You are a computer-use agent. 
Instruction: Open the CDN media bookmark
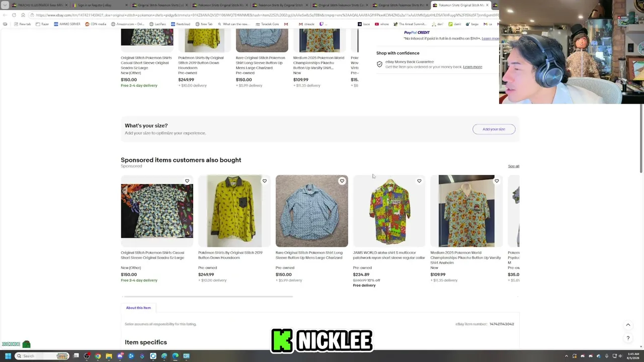[96, 24]
